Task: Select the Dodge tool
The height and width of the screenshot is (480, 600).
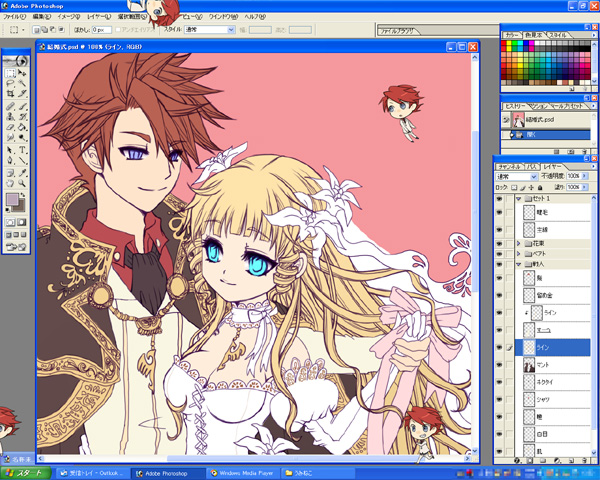Action: tap(22, 137)
